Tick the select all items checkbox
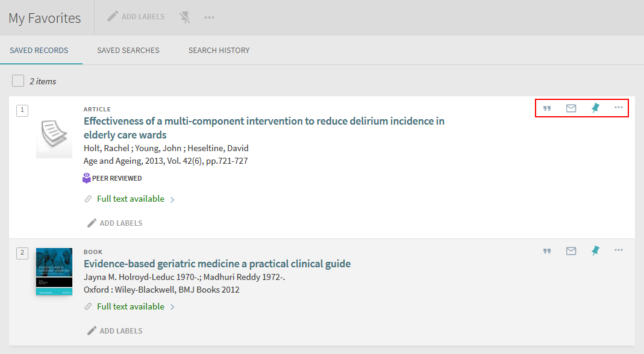Image resolution: width=644 pixels, height=354 pixels. tap(18, 81)
